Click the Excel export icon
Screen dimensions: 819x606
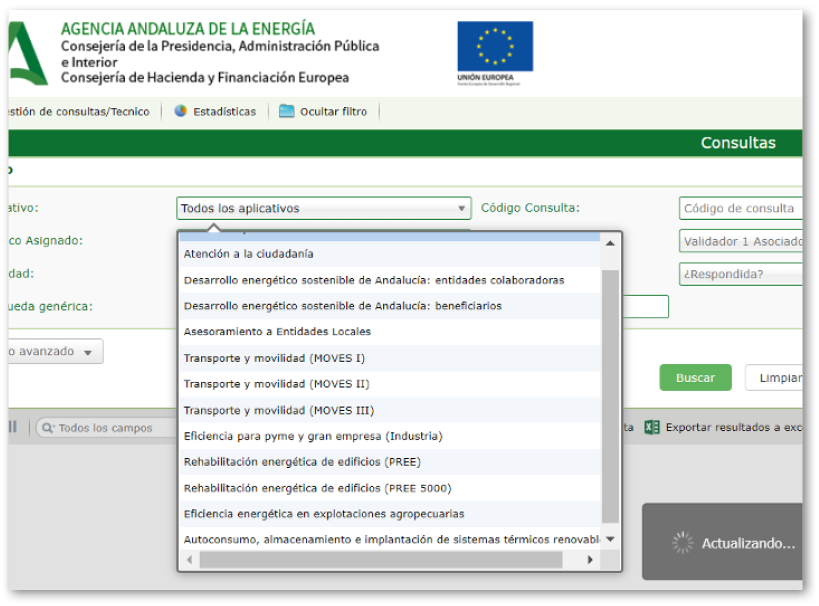[x=652, y=427]
